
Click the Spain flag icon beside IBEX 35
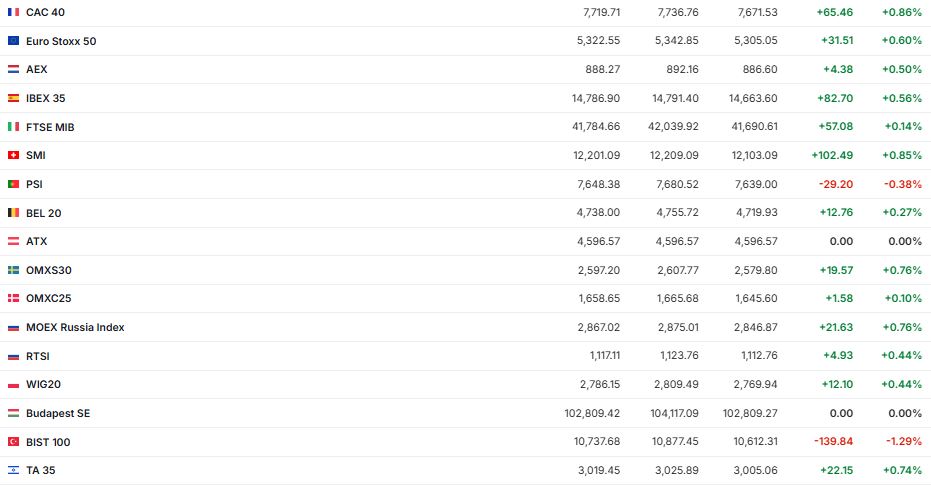pos(13,98)
